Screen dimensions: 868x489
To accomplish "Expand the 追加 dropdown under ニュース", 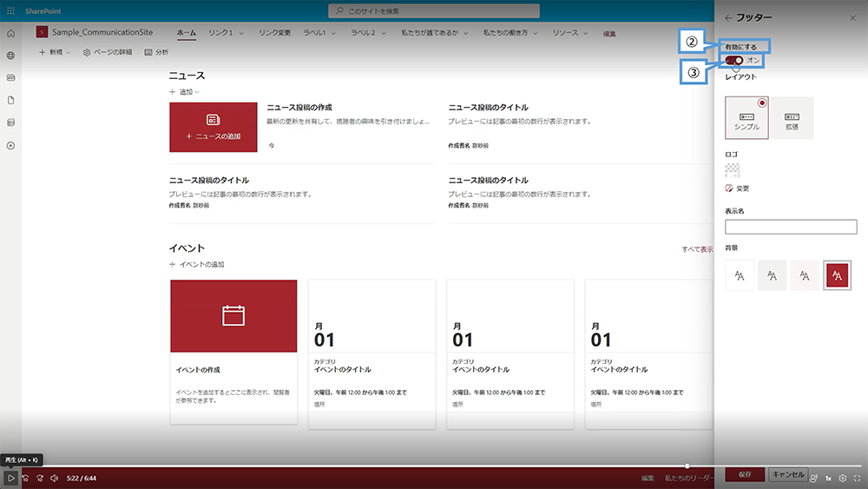I will tap(184, 92).
